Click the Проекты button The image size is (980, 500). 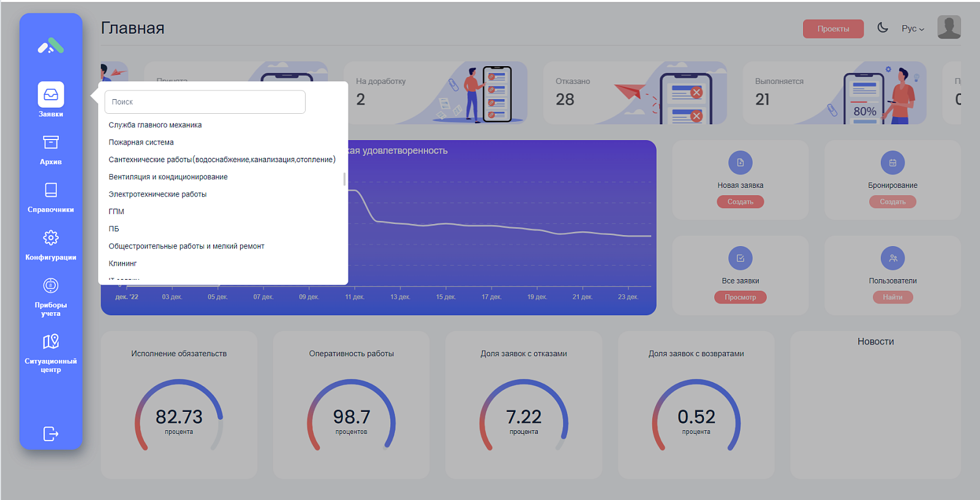coord(833,29)
